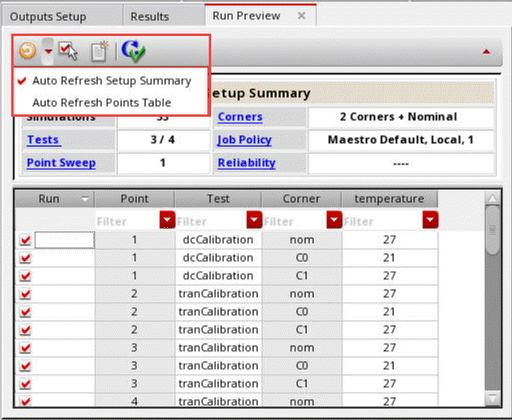
Task: Select Auto Refresh Points Table option
Action: click(101, 102)
